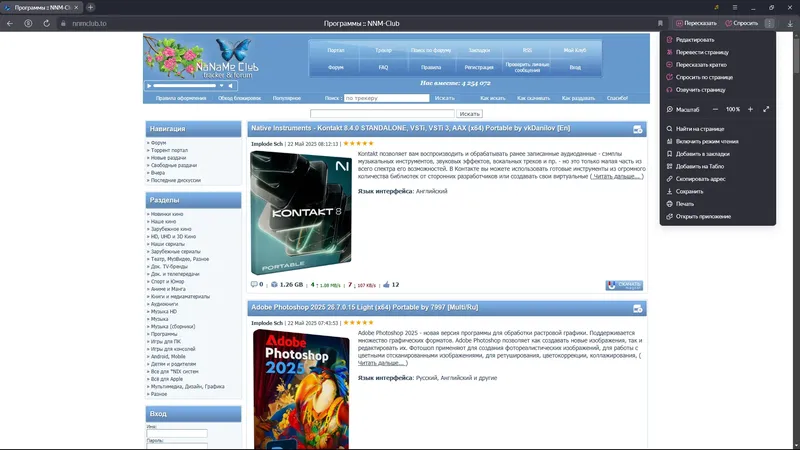This screenshot has width=800, height=450.
Task: Click the username field in Вход panel
Action: (x=177, y=433)
